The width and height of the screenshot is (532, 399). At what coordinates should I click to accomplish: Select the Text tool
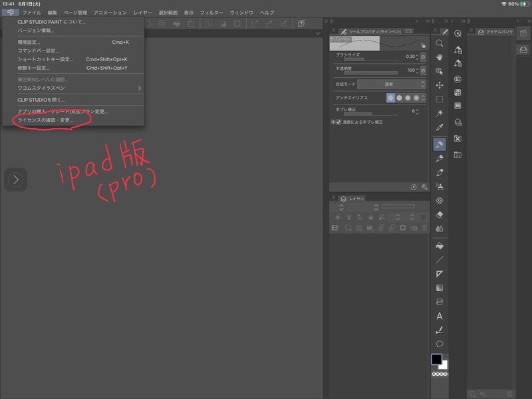(x=440, y=316)
